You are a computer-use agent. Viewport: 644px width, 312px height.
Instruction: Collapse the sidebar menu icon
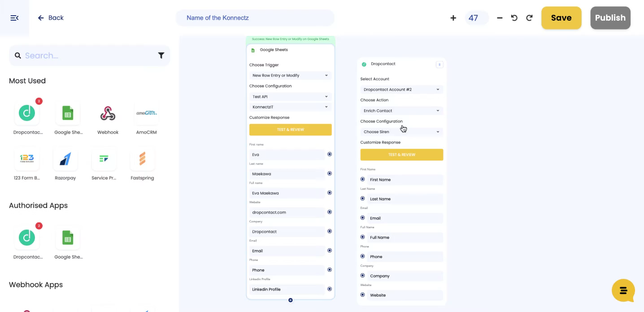[x=14, y=18]
